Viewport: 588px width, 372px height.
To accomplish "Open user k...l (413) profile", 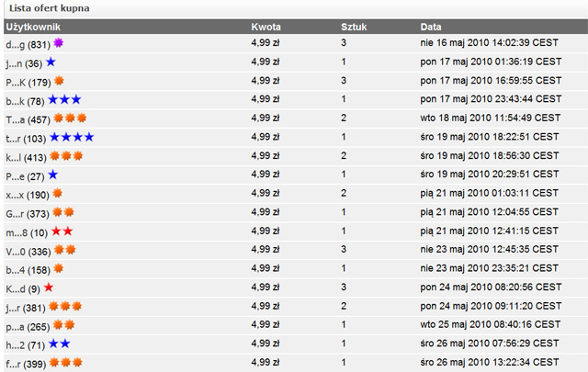I will [26, 157].
